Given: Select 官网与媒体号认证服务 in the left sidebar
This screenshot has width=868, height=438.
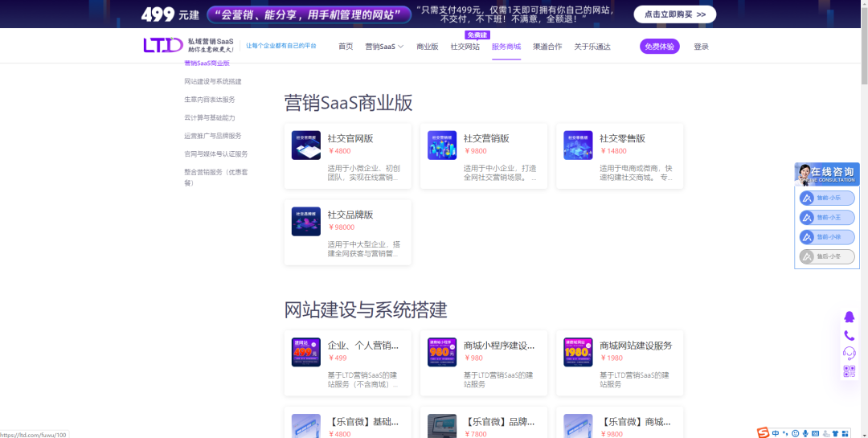Looking at the screenshot, I should [216, 154].
